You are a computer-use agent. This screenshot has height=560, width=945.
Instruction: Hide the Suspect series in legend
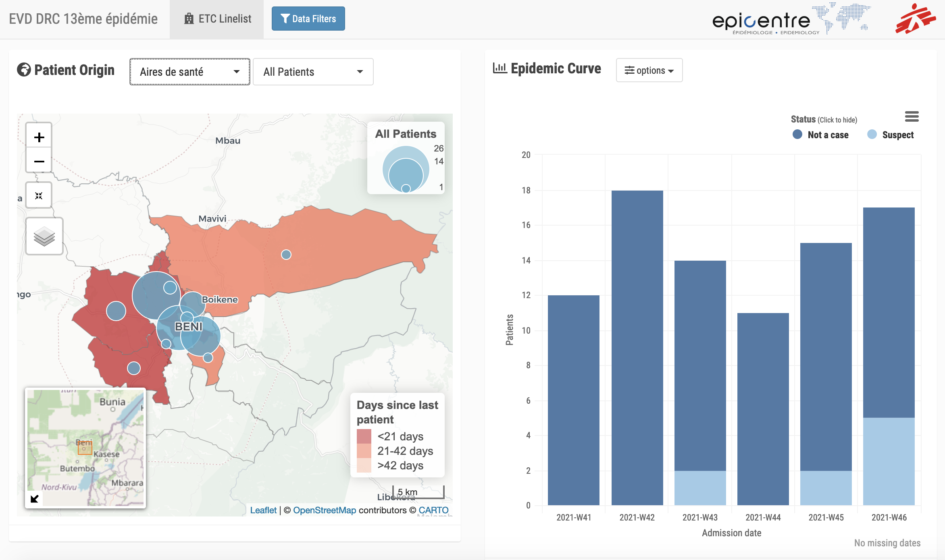click(x=891, y=135)
